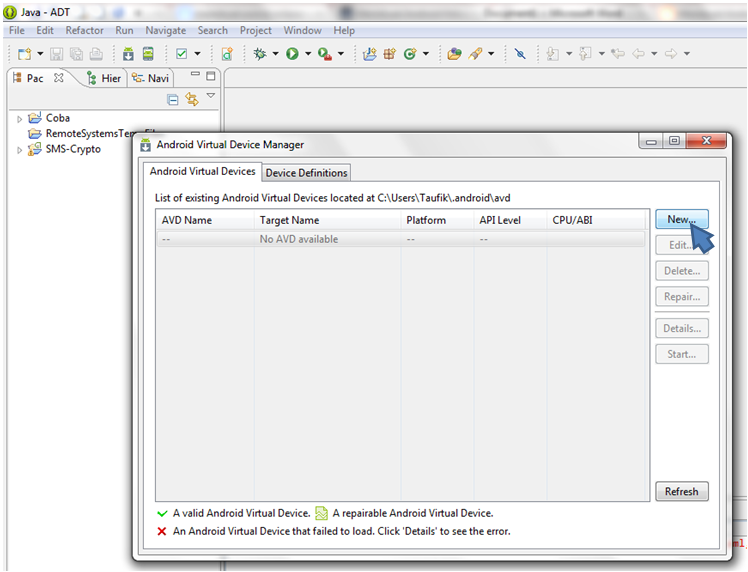Screen dimensions: 748x572
Task: Open the Project menu
Action: click(256, 31)
